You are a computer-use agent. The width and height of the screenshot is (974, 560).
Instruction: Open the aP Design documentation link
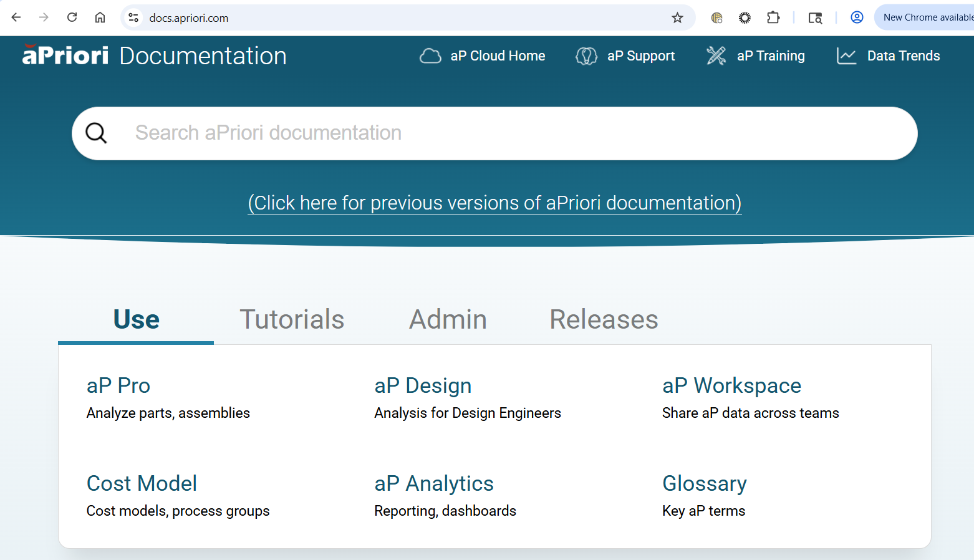coord(423,385)
